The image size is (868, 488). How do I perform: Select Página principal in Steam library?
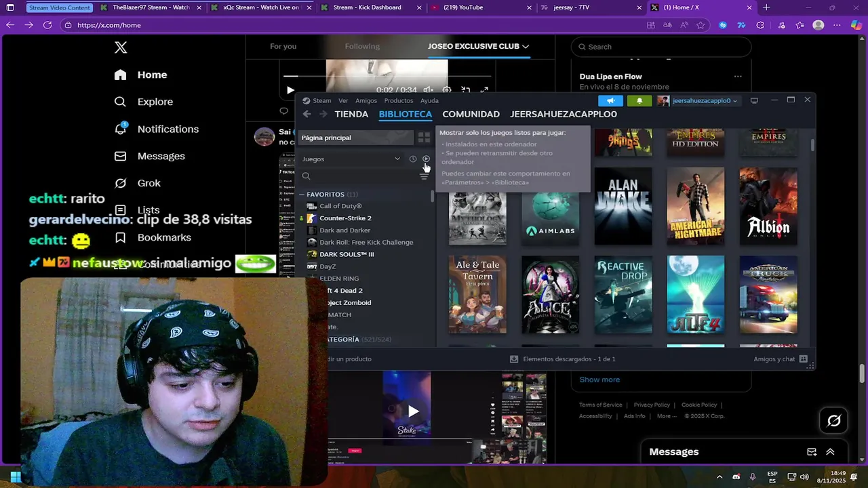click(x=357, y=138)
